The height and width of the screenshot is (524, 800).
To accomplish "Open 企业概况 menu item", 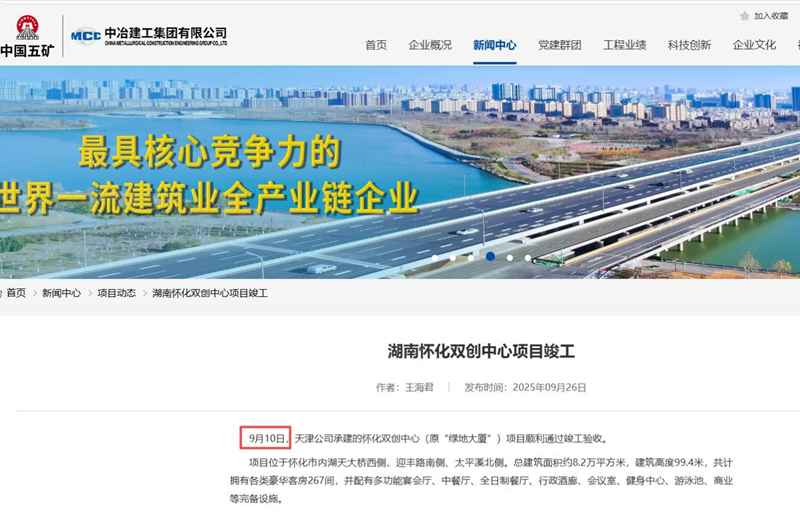I will point(430,45).
